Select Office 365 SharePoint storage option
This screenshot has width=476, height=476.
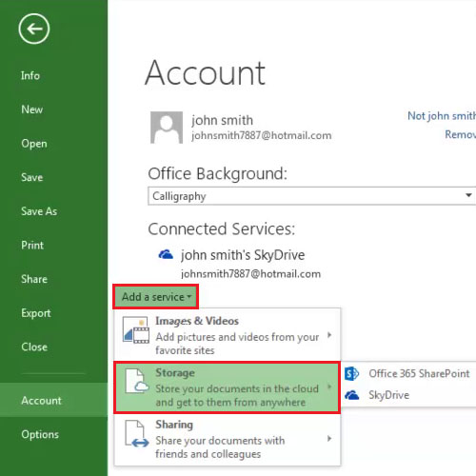(x=410, y=373)
